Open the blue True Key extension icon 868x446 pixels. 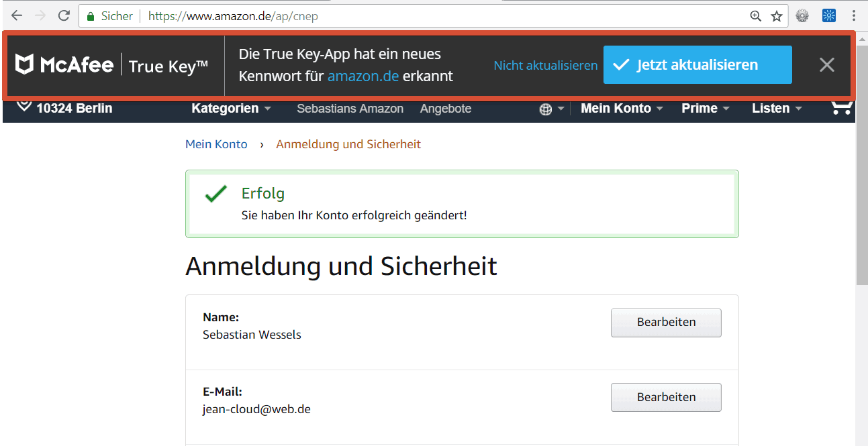[x=829, y=16]
